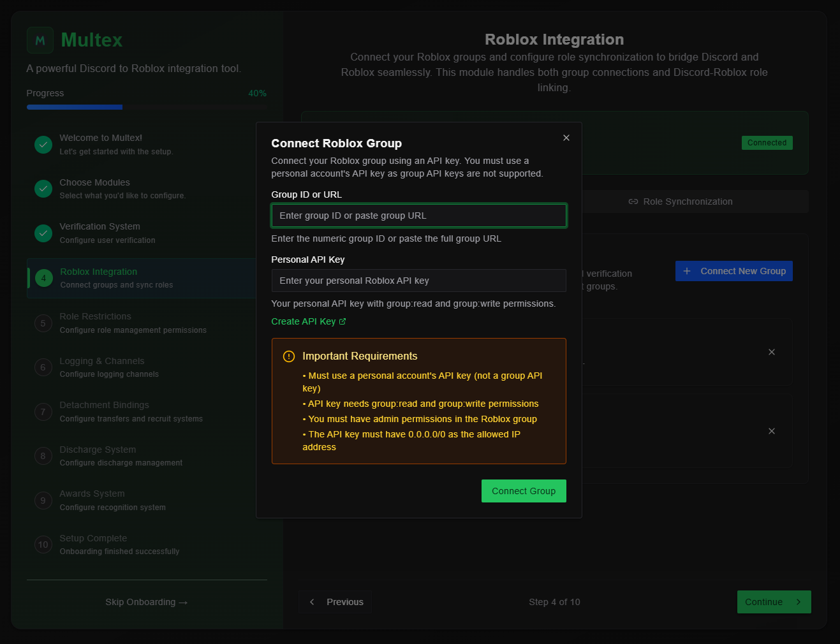The image size is (840, 644).
Task: Click the green Connect Group button
Action: (x=524, y=491)
